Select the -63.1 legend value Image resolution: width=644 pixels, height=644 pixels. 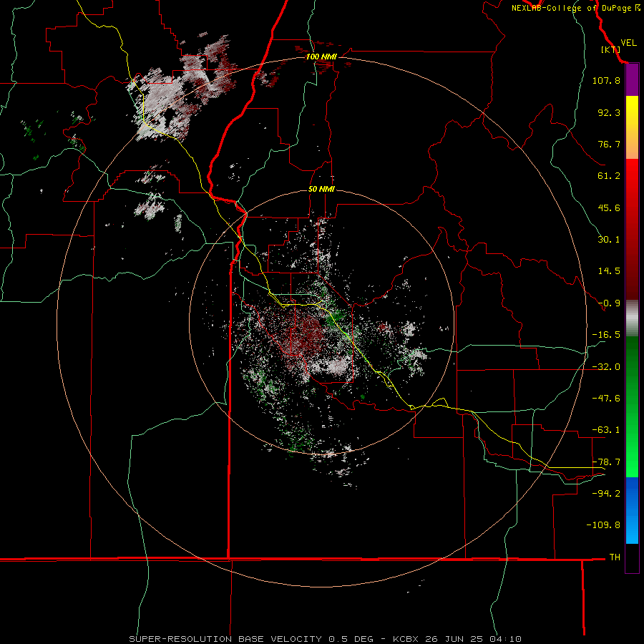tap(606, 430)
